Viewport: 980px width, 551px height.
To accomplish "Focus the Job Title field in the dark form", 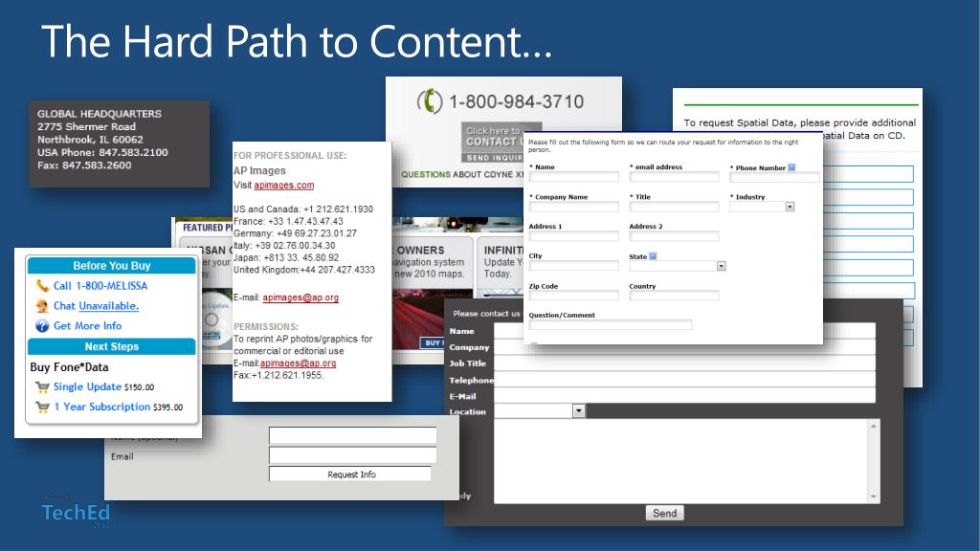I will point(685,364).
